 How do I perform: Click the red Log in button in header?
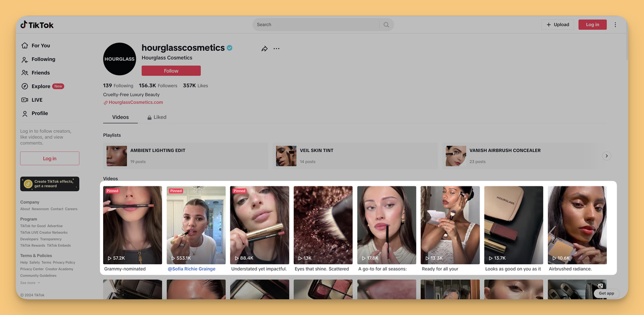point(593,25)
